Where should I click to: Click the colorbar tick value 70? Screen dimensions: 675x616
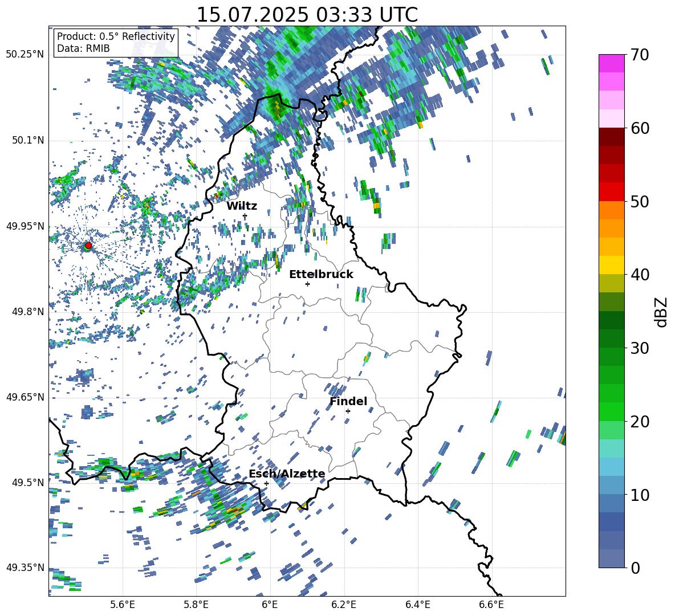639,55
